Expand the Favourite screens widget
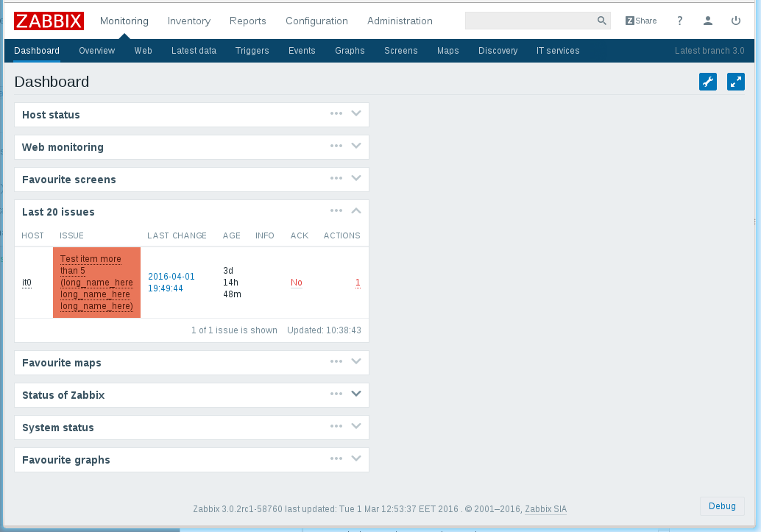 point(356,179)
